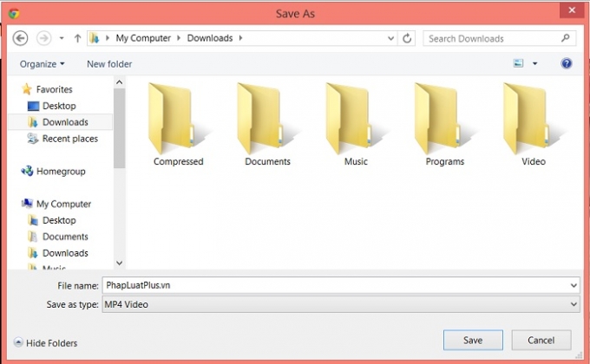The width and height of the screenshot is (590, 364).
Task: Expand the Save as type dropdown
Action: [x=574, y=304]
